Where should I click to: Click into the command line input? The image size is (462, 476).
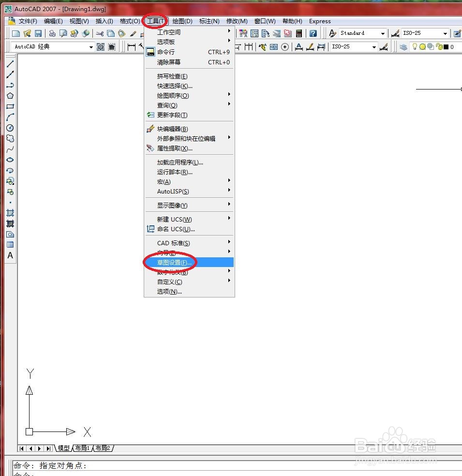(237, 474)
